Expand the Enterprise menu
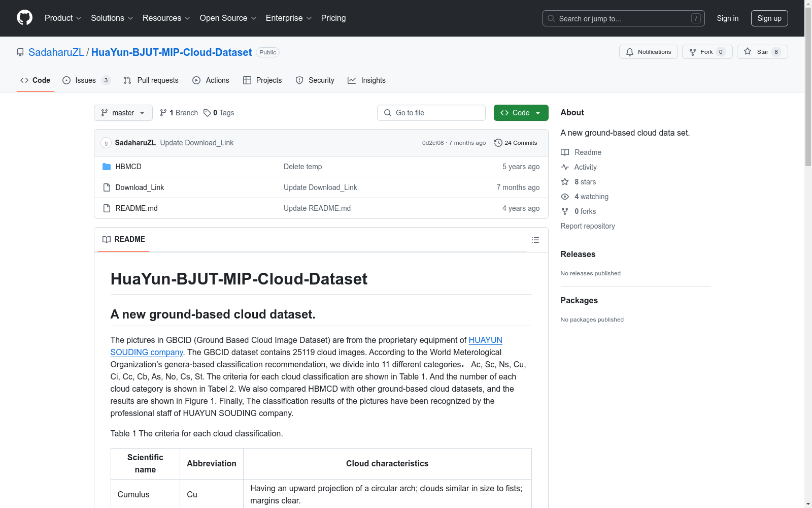 289,18
